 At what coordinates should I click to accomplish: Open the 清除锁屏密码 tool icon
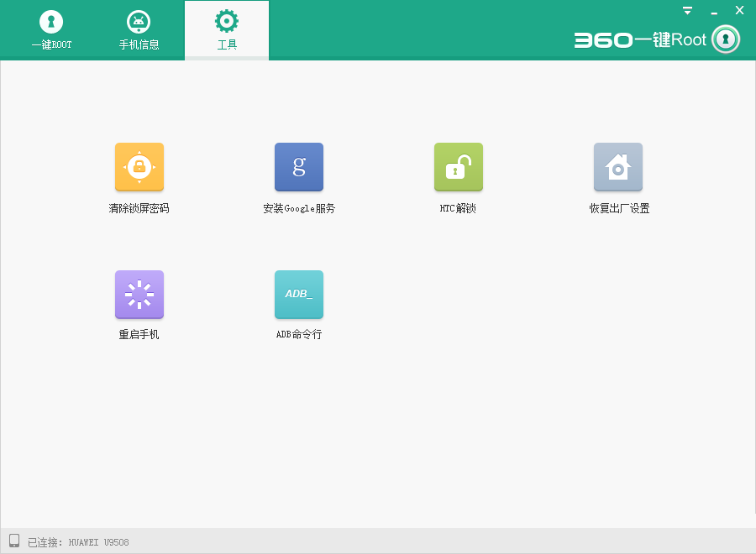[139, 167]
